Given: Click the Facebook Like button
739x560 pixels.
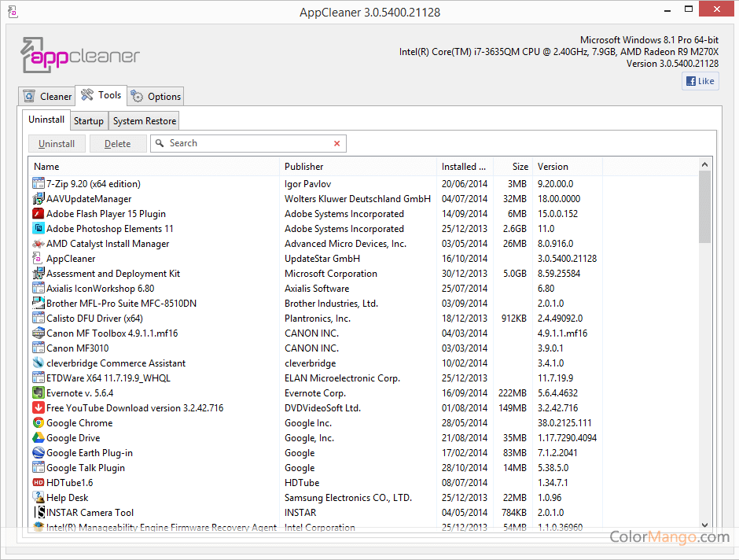Looking at the screenshot, I should click(700, 81).
